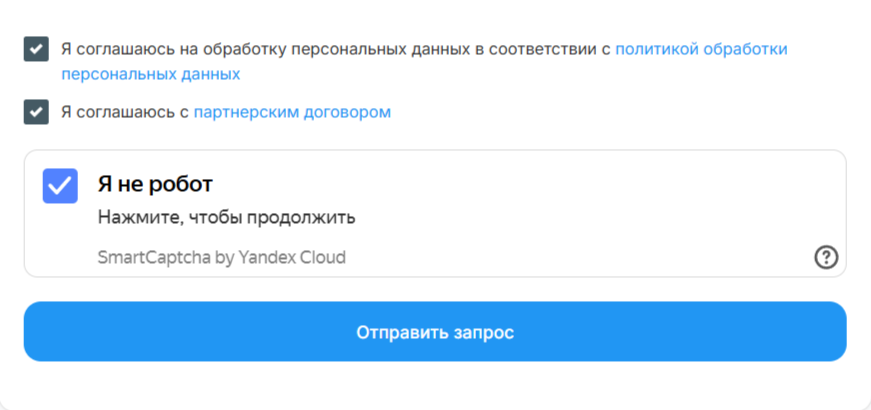Image resolution: width=871 pixels, height=410 pixels.
Task: Click the "Нажмите, чтобы продолжить" captcha prompt
Action: point(226,217)
